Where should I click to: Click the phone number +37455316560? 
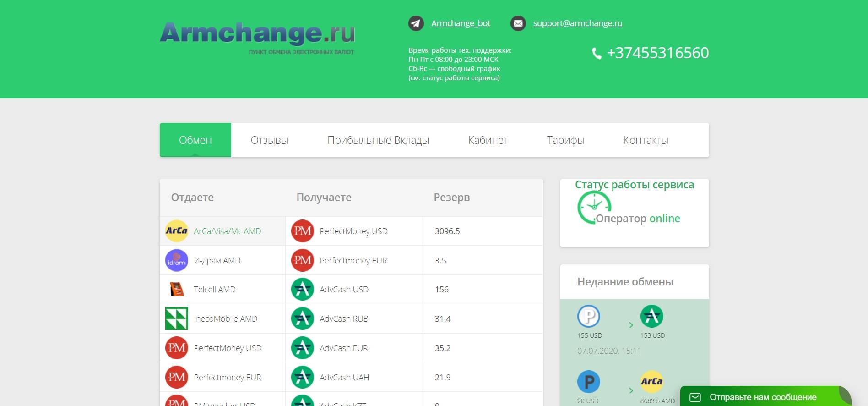[x=657, y=53]
